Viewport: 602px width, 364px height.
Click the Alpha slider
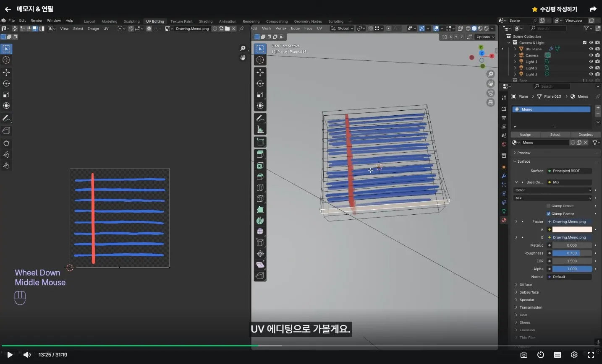click(572, 269)
